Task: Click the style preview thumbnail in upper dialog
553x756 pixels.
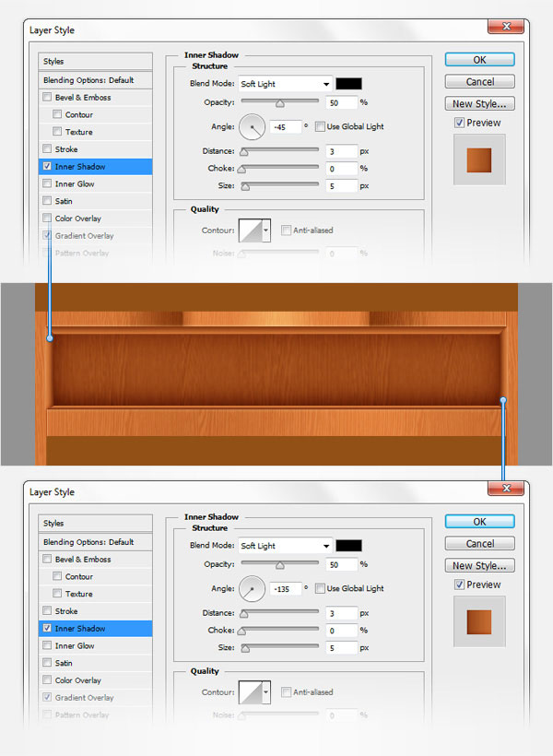Action: pyautogui.click(x=479, y=159)
